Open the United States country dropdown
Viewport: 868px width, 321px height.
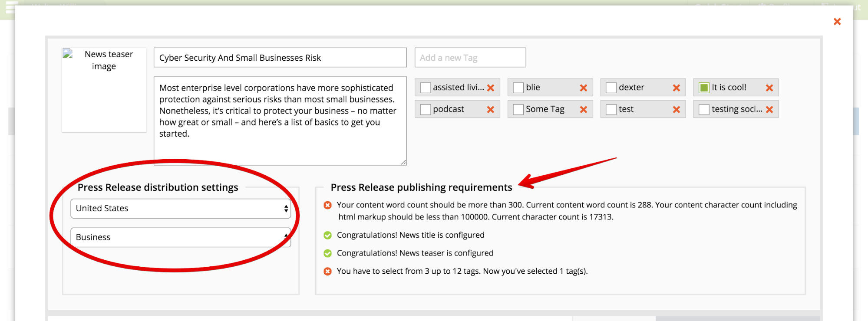pyautogui.click(x=181, y=209)
